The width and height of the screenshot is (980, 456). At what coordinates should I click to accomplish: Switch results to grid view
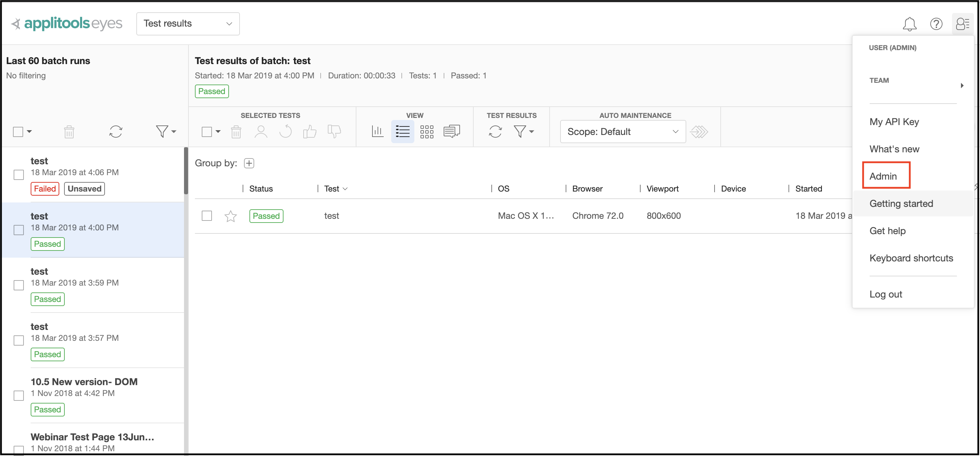tap(427, 131)
